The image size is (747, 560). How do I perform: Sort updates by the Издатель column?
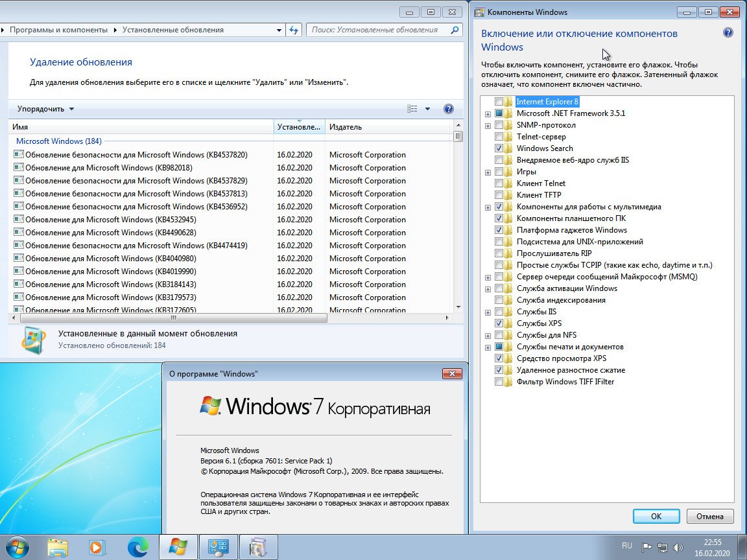pyautogui.click(x=388, y=126)
